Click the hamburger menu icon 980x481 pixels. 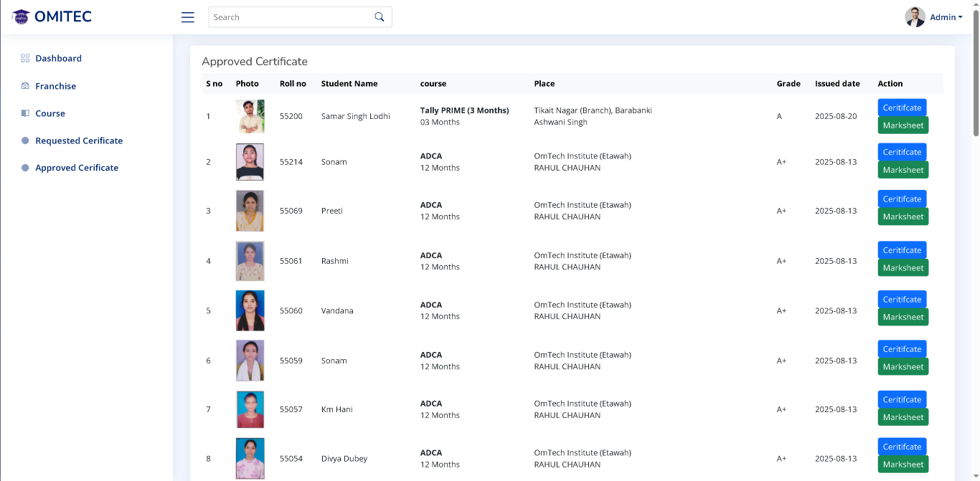[x=188, y=17]
